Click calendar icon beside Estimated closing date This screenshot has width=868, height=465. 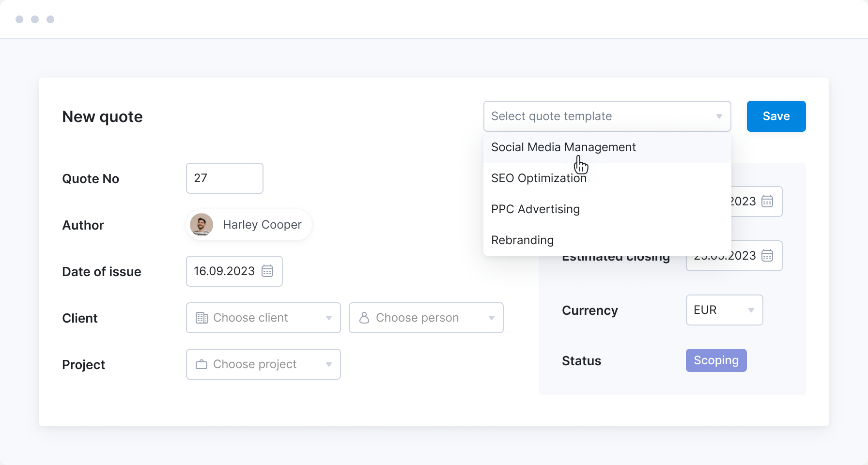tap(767, 255)
